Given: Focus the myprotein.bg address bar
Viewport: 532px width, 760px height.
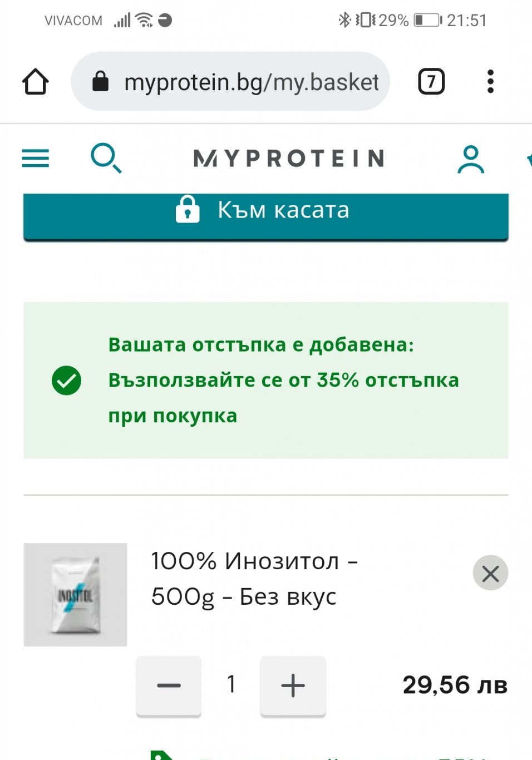Looking at the screenshot, I should pos(250,82).
